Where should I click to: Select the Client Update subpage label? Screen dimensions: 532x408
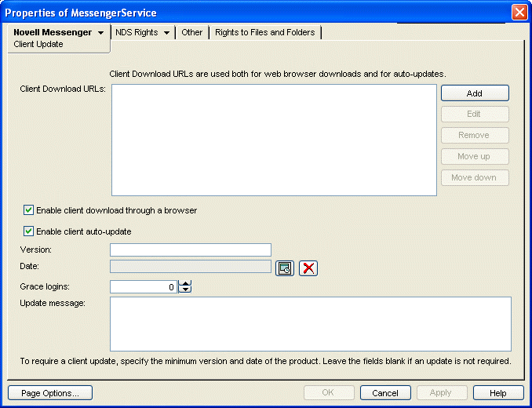(38, 45)
